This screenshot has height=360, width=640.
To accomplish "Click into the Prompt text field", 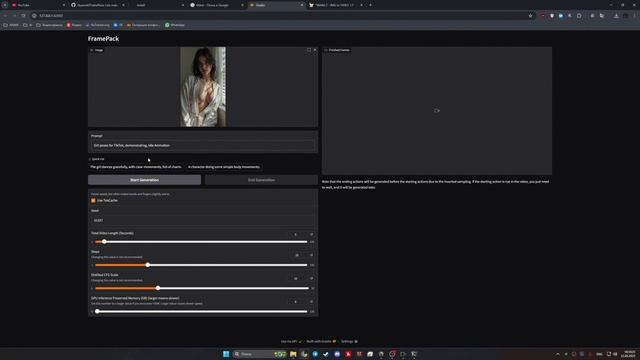I will [203, 145].
